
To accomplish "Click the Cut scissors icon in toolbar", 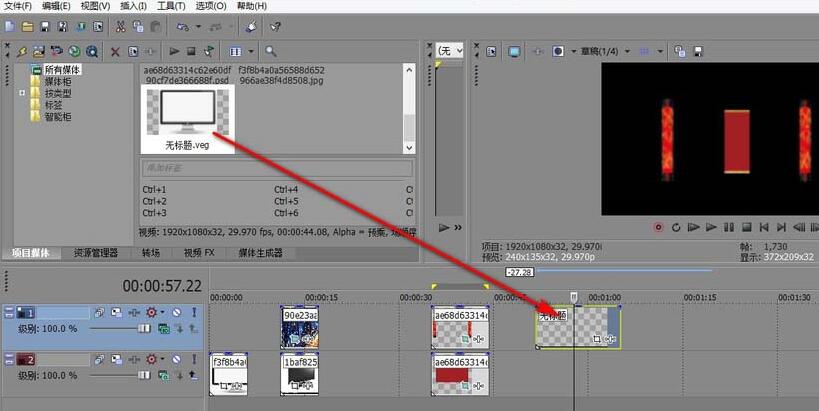I will pyautogui.click(x=121, y=26).
